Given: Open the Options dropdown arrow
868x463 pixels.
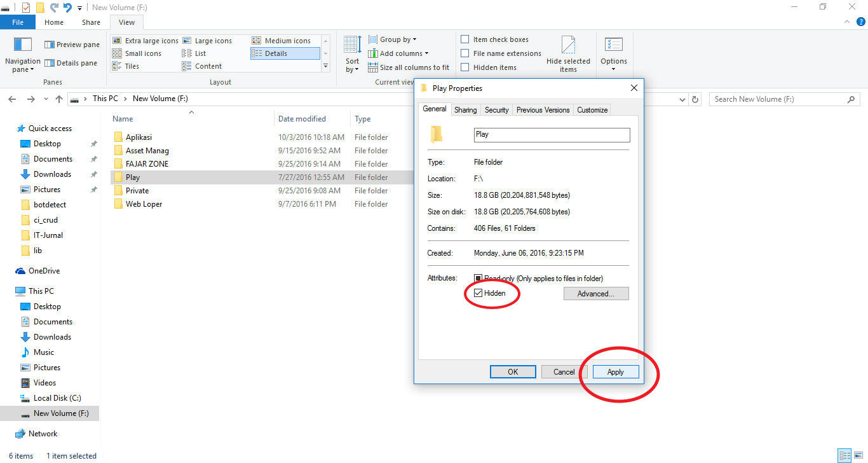Looking at the screenshot, I should (x=614, y=69).
